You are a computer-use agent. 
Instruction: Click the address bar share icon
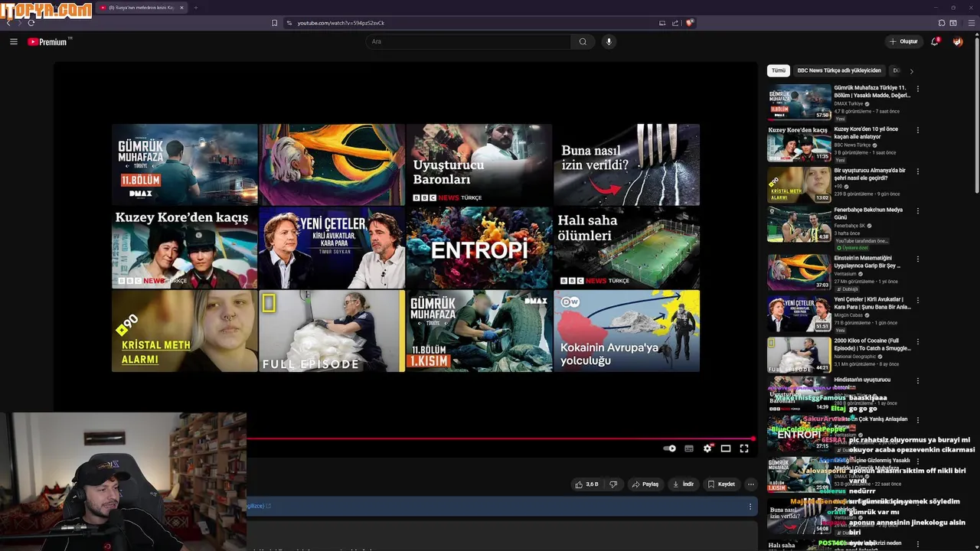pyautogui.click(x=675, y=23)
